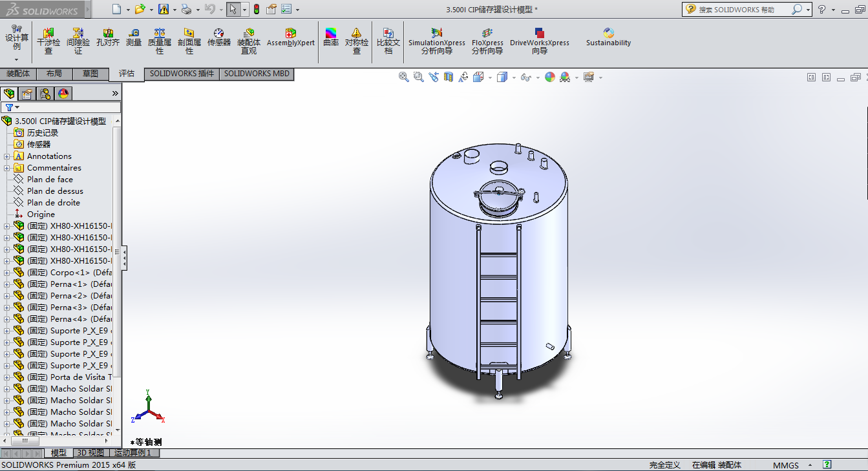Image resolution: width=868 pixels, height=471 pixels.
Task: Open the SOLIDWORKS 插件 tab
Action: 182,74
